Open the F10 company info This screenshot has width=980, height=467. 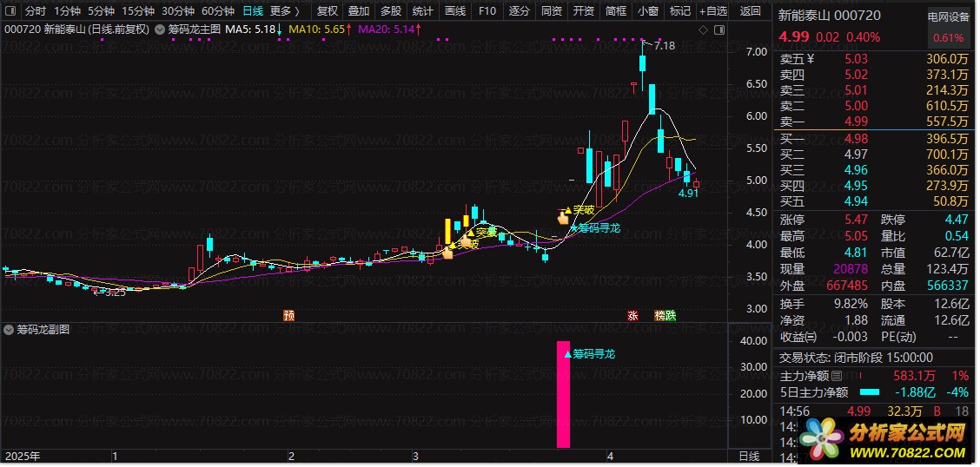[487, 10]
